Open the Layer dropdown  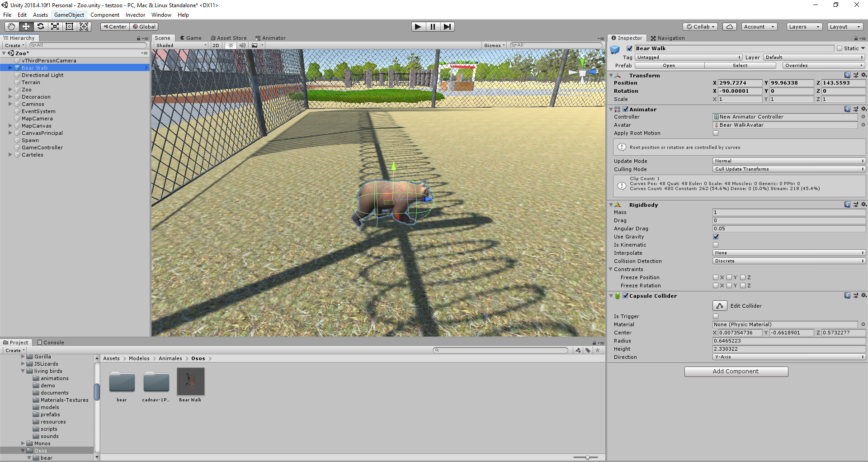click(814, 57)
